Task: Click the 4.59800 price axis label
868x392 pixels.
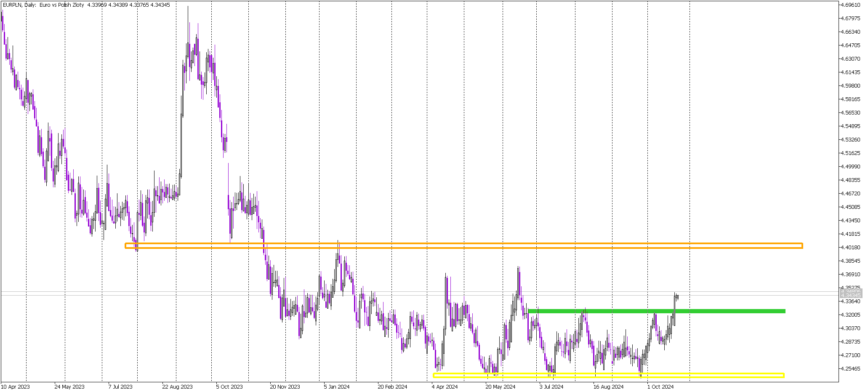Action: point(851,86)
